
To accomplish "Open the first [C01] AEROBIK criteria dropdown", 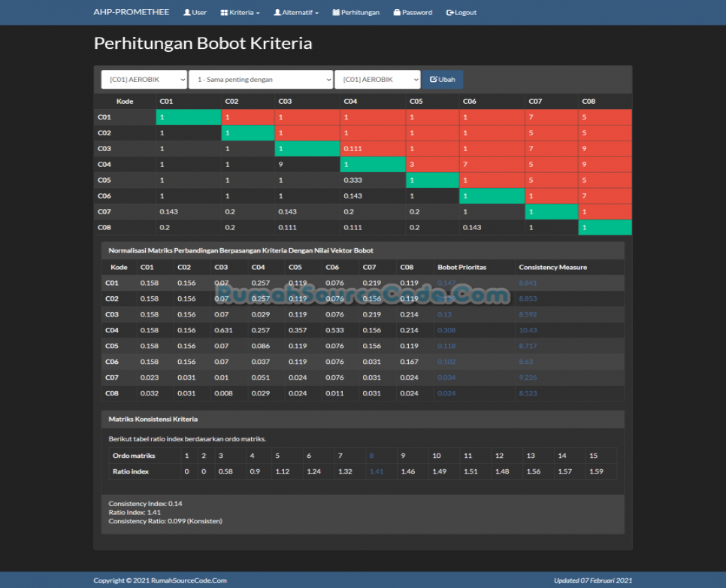I will click(144, 80).
